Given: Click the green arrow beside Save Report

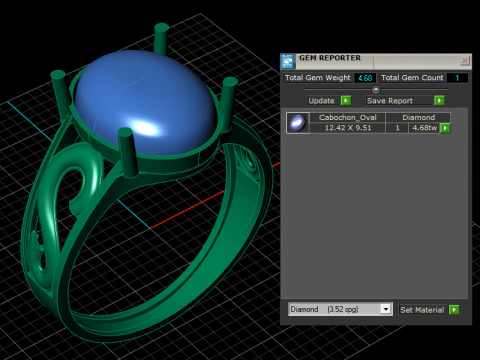Looking at the screenshot, I should pos(439,101).
